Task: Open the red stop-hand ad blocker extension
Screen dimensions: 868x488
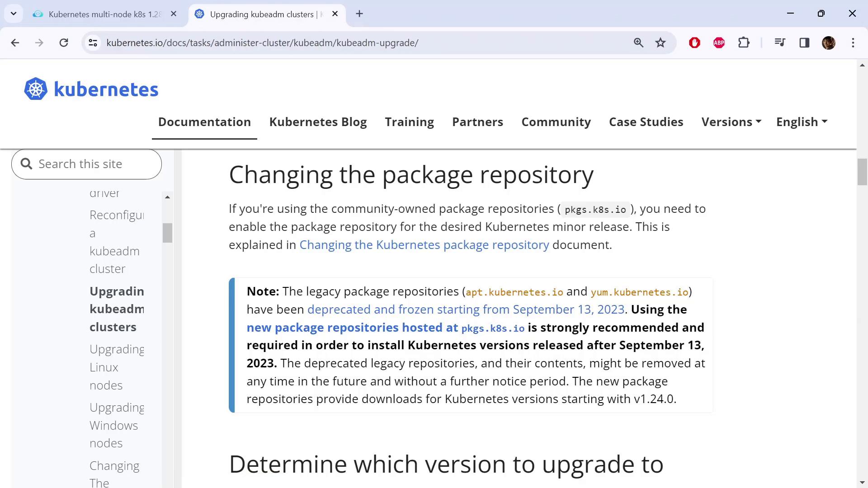Action: (694, 43)
